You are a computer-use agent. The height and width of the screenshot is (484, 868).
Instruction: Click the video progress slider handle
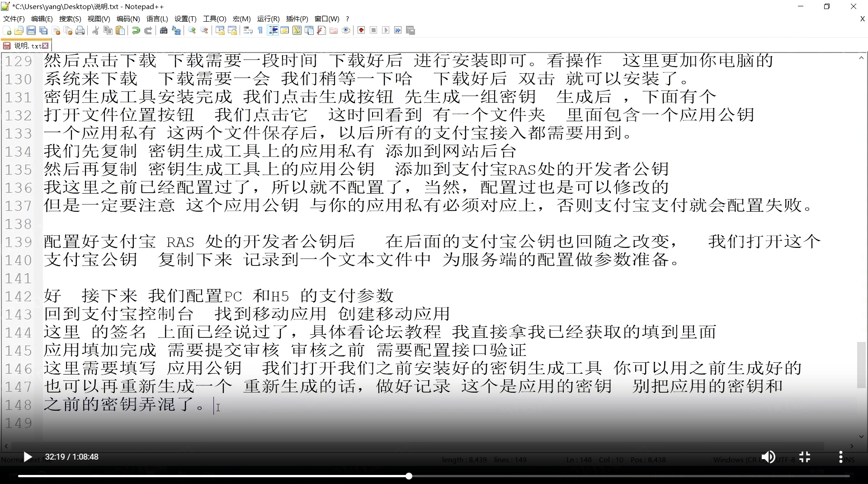pos(409,476)
